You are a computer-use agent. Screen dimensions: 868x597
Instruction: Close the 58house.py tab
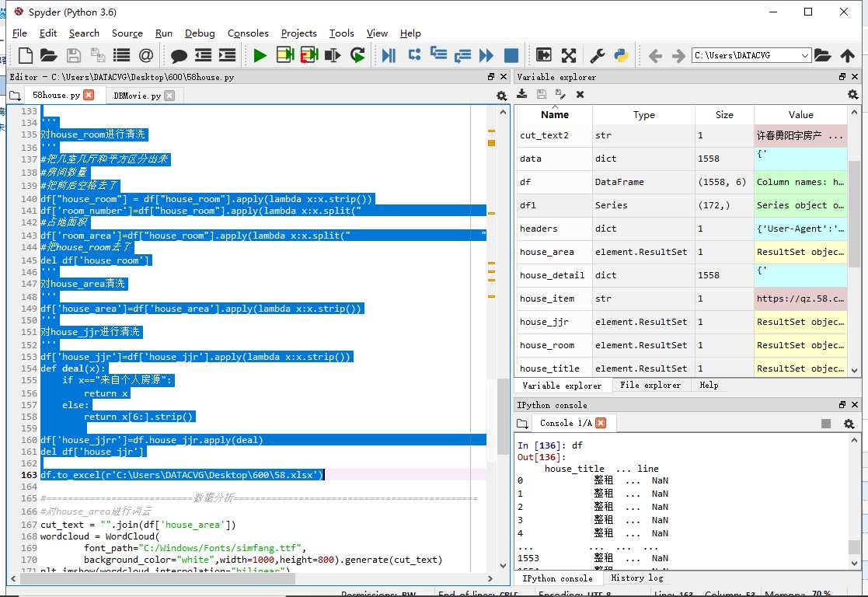tap(89, 95)
